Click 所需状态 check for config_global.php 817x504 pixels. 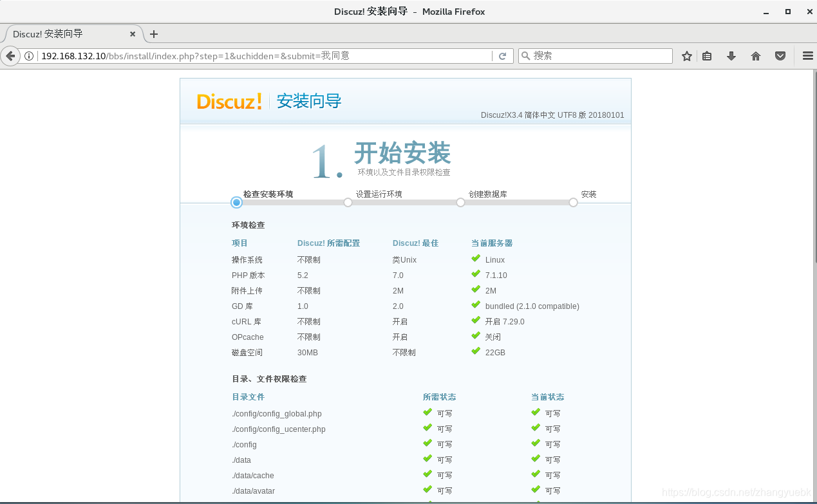[427, 412]
